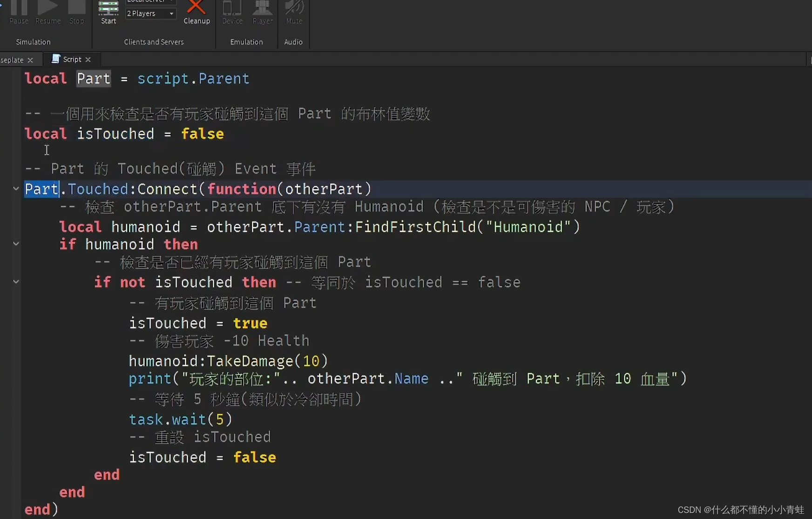
Task: Click the 'Touched' event name
Action: coord(98,189)
